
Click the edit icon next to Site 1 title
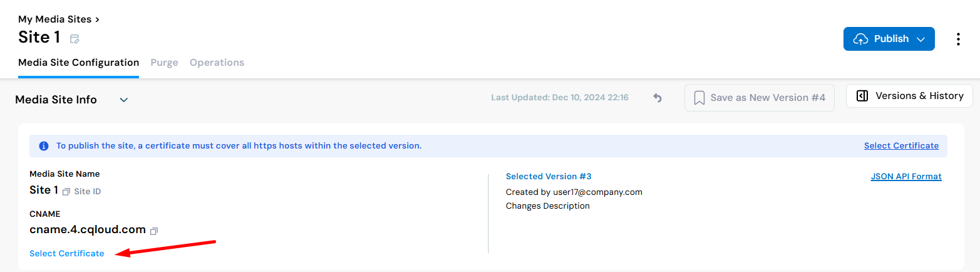click(75, 39)
